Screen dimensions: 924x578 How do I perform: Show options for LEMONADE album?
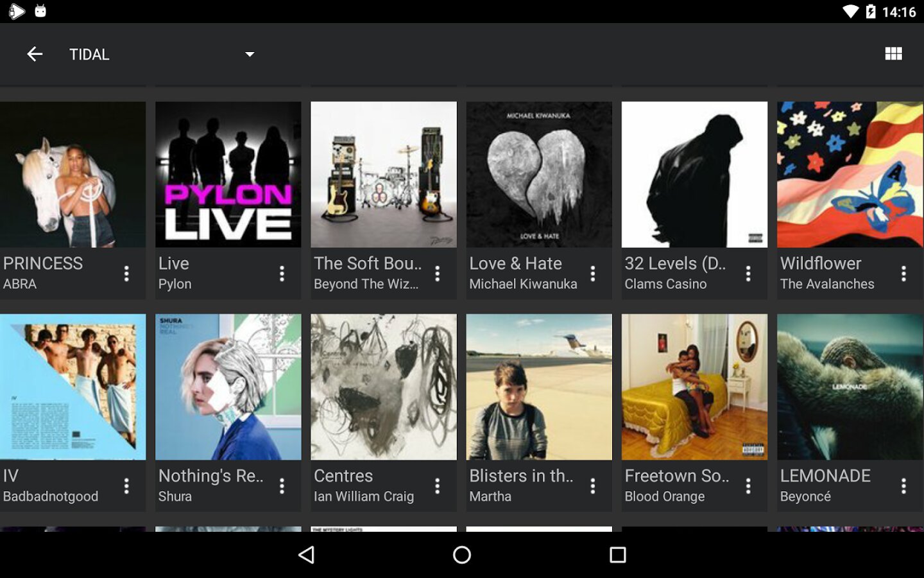pyautogui.click(x=903, y=486)
